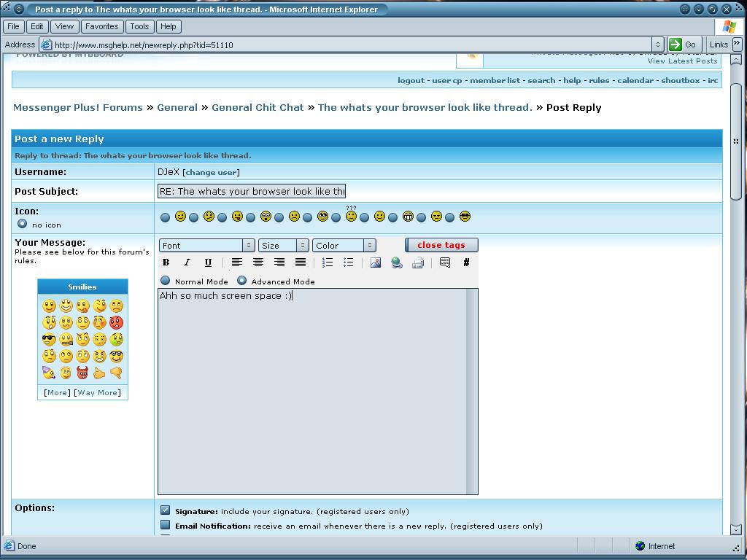The image size is (747, 560).
Task: Insert the nerd glasses smiley
Action: pyautogui.click(x=116, y=356)
